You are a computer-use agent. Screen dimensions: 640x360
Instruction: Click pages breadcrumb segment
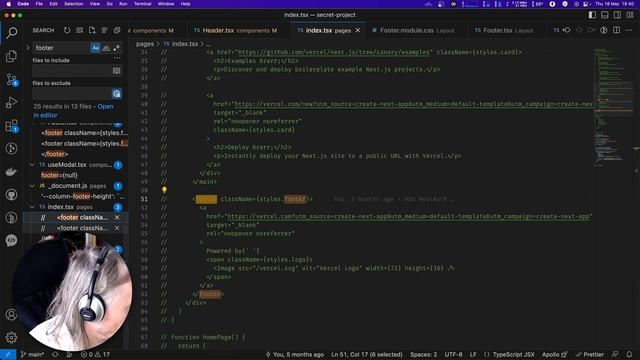point(145,44)
